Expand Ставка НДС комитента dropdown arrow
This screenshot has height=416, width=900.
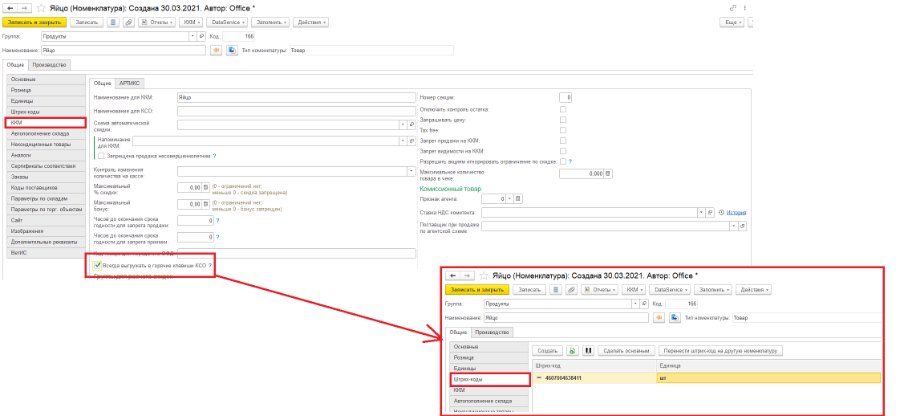tap(702, 212)
